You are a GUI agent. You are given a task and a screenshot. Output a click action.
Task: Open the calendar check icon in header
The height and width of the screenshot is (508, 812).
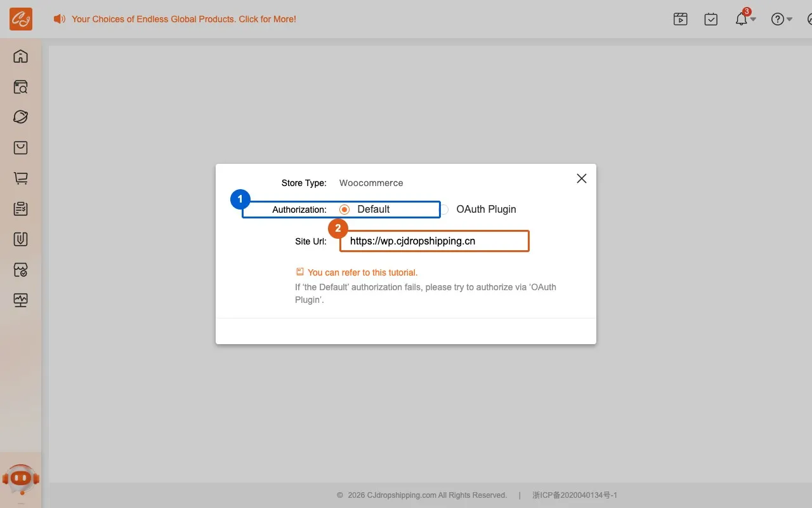click(711, 19)
